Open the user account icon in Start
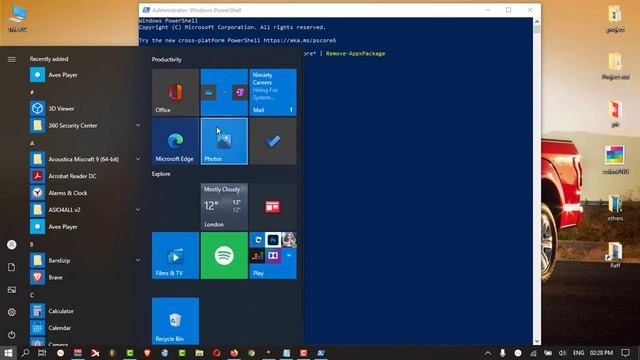Image resolution: width=640 pixels, height=360 pixels. coord(11,244)
